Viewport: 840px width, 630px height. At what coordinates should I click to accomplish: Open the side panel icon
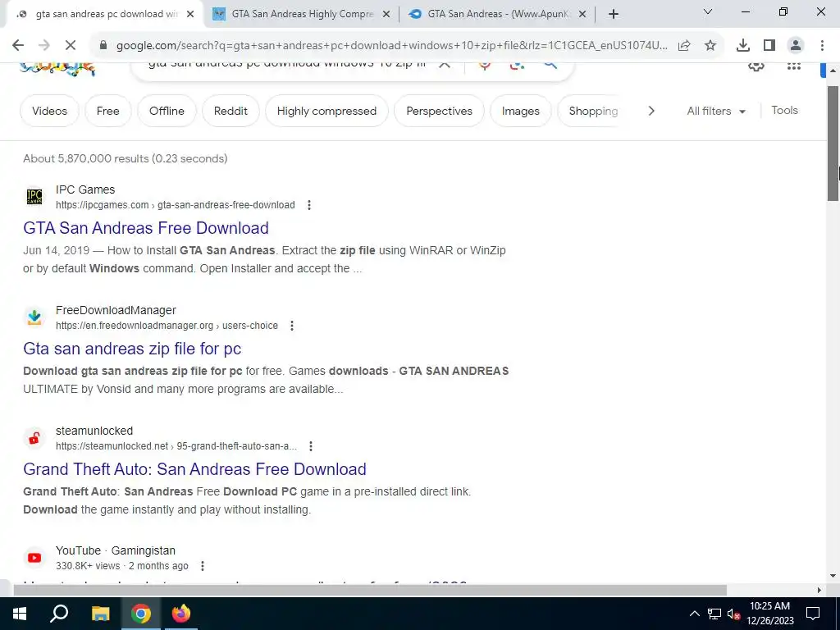(x=769, y=46)
